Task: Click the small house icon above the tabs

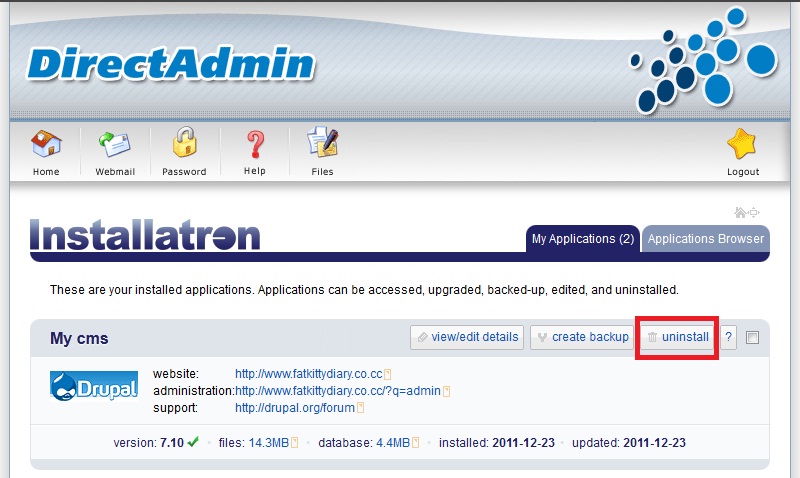Action: 740,212
